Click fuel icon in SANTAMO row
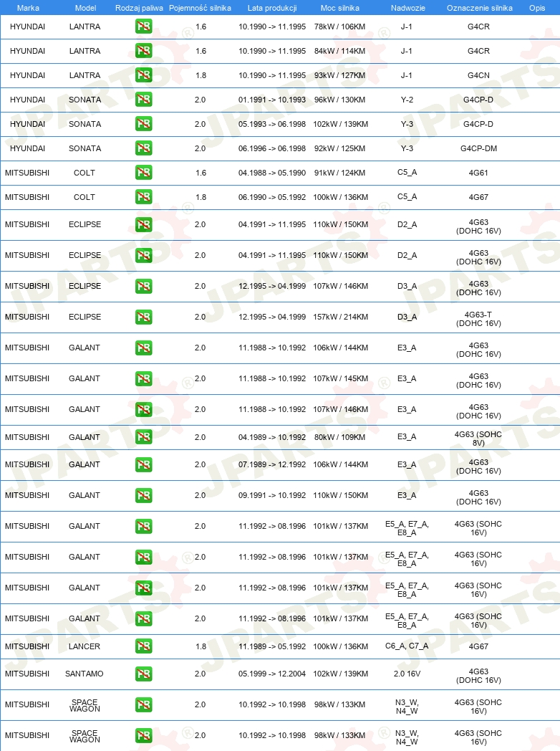Image resolution: width=560 pixels, height=751 pixels. point(144,674)
